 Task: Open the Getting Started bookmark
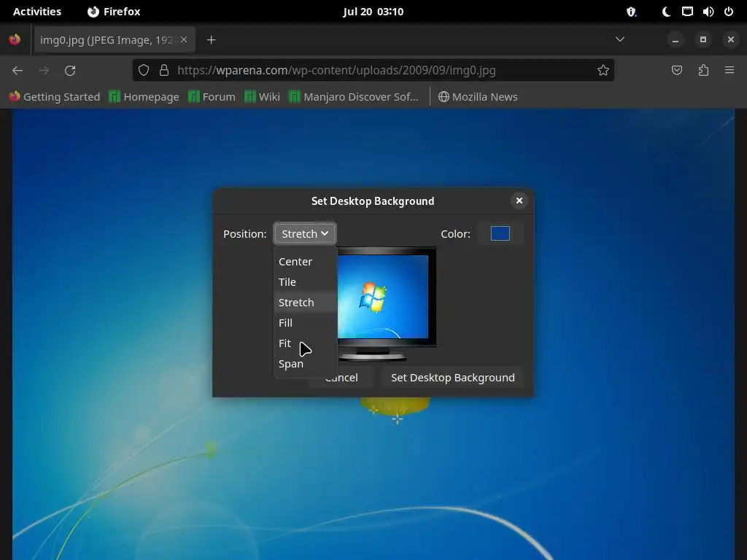55,97
